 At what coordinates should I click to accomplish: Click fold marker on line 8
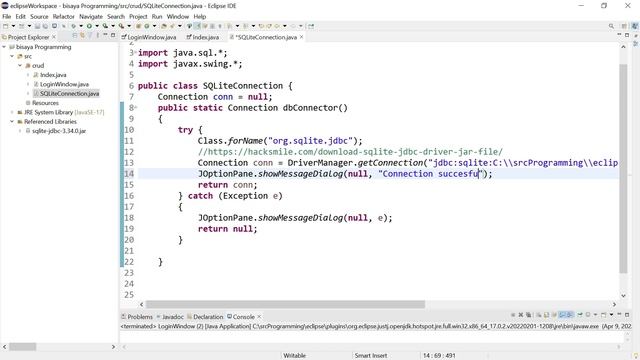point(136,108)
